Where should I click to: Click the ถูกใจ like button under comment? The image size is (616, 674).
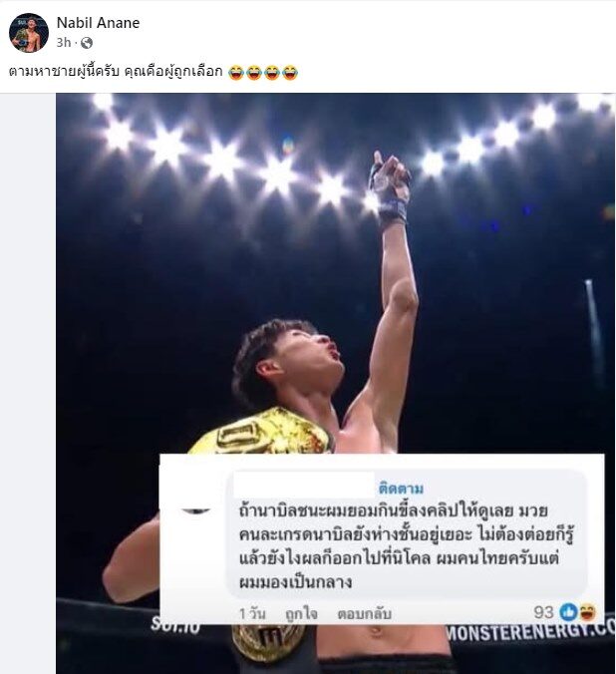point(301,614)
